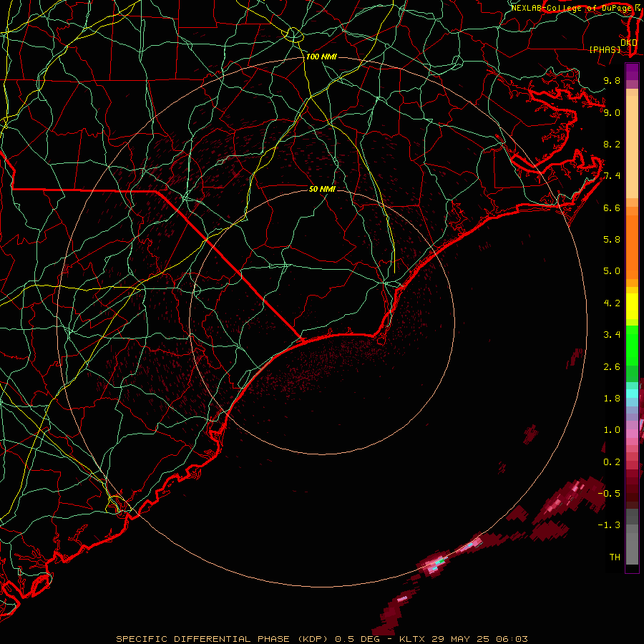This screenshot has height=644, width=644.
Task: Click the "29 MAY 25" date text
Action: click(459, 639)
